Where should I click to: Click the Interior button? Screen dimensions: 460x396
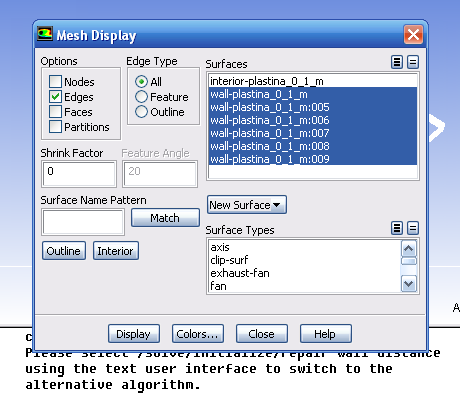(x=116, y=251)
